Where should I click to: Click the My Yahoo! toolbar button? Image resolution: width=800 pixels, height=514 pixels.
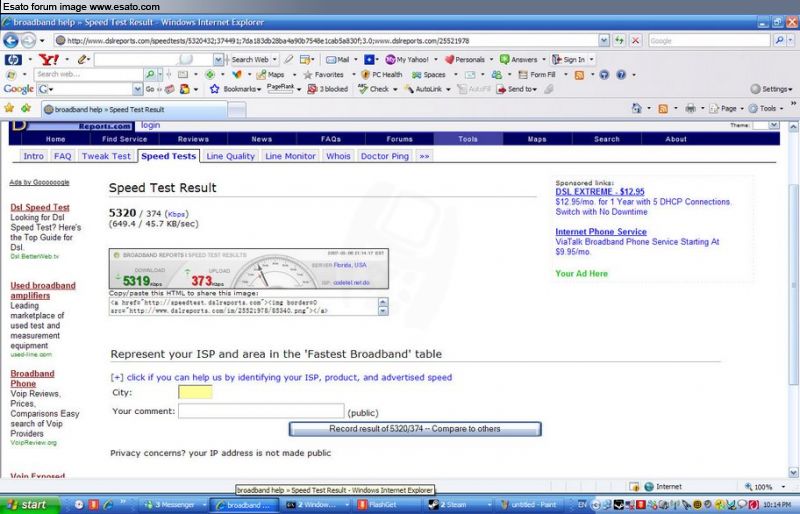click(407, 60)
